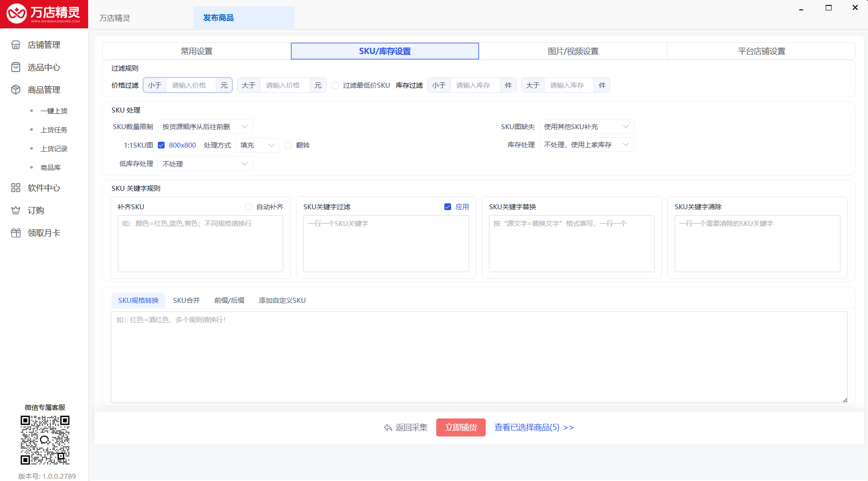The image size is (868, 481).
Task: Open 商品库 in the sidebar
Action: coord(50,168)
